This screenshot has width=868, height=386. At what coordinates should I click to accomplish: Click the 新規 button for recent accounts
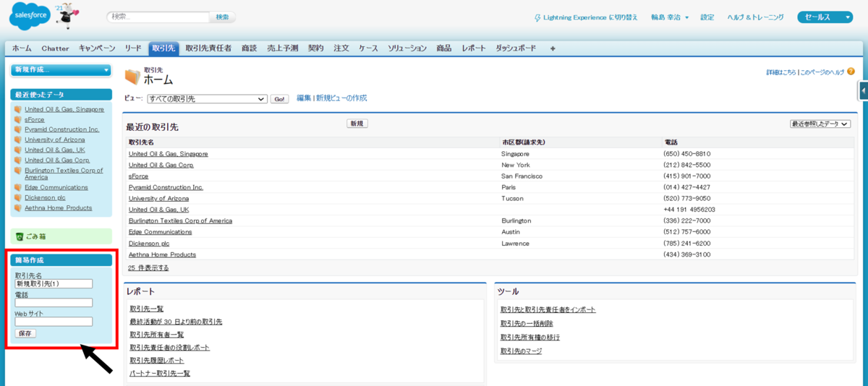coord(357,124)
